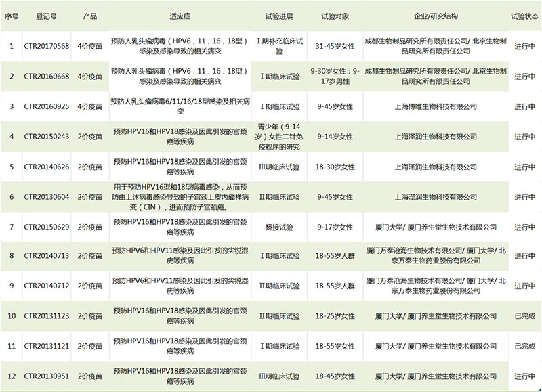542x392 pixels.
Task: Select registration number CTR20150243
Action: pyautogui.click(x=47, y=137)
